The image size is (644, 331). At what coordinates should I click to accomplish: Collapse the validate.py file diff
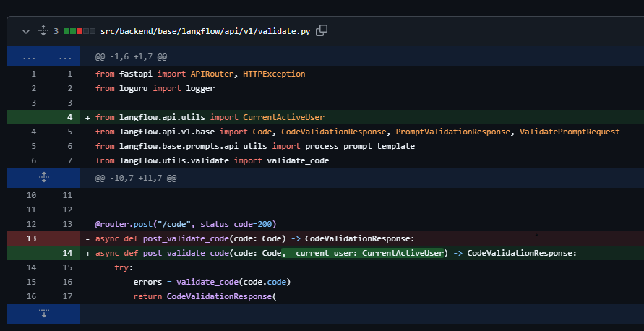[26, 31]
